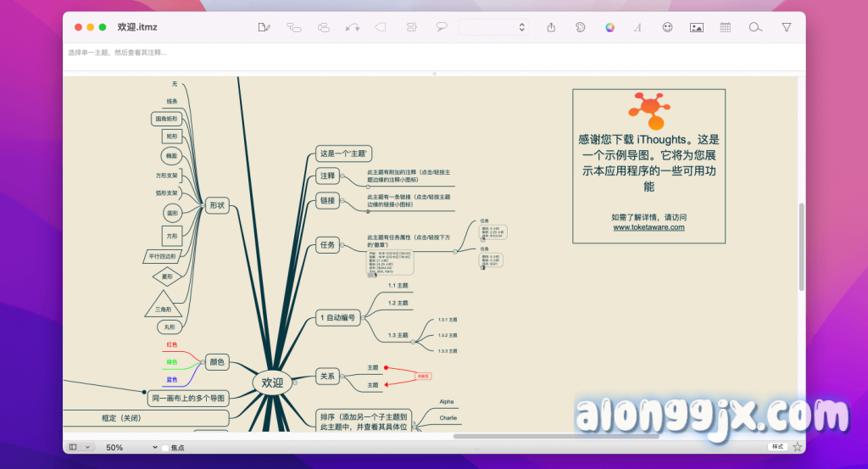Screen dimensions: 868x469
Task: Add a child topic from toolbar
Action: point(294,27)
